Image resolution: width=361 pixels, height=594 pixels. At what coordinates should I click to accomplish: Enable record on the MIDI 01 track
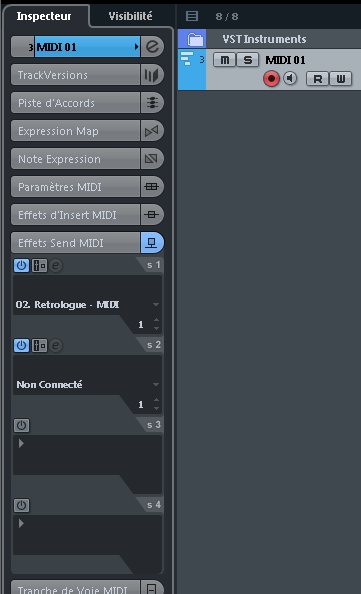pyautogui.click(x=271, y=79)
